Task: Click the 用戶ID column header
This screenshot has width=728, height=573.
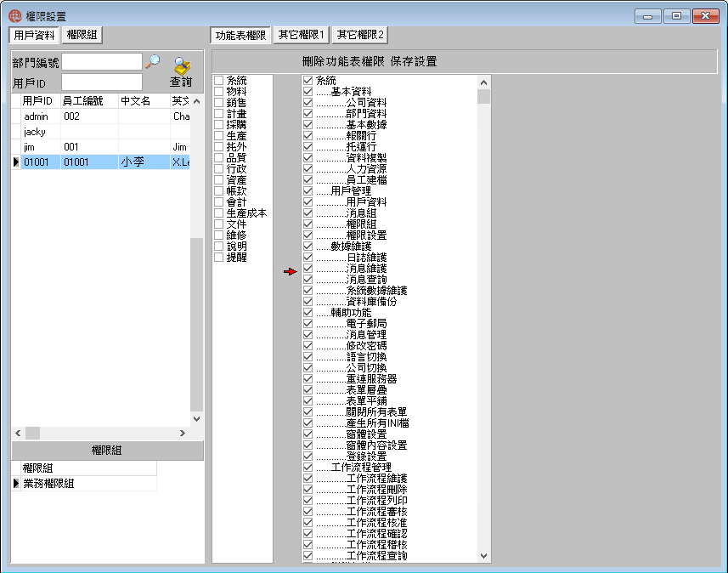Action: [x=41, y=101]
